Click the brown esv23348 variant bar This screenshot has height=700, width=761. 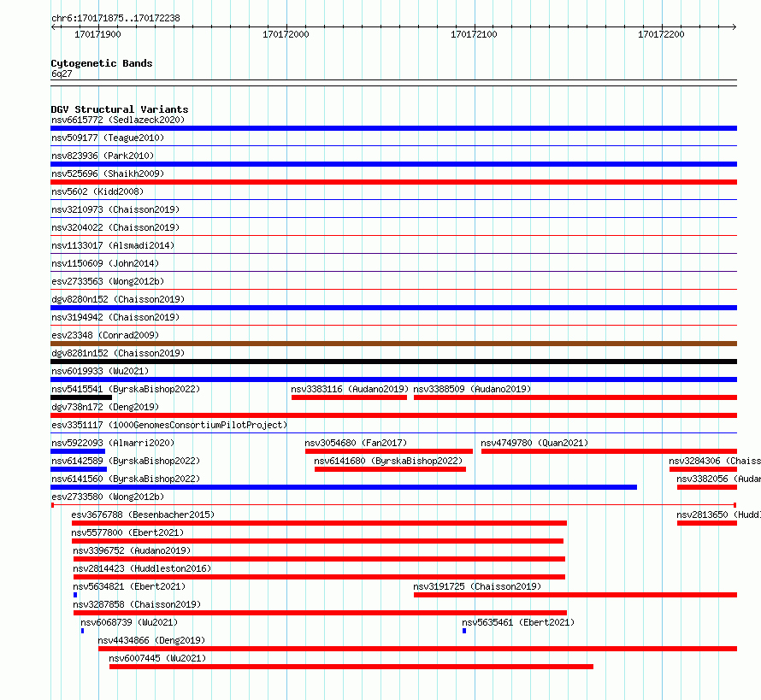(x=393, y=344)
